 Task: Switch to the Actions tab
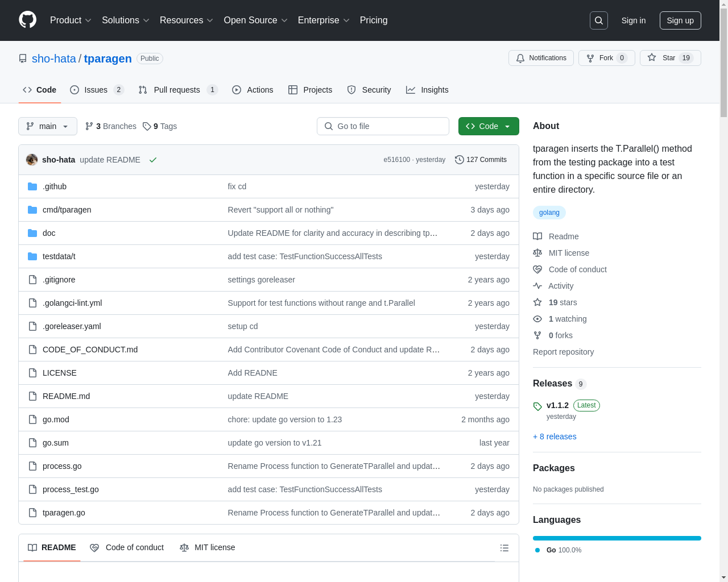pos(253,90)
